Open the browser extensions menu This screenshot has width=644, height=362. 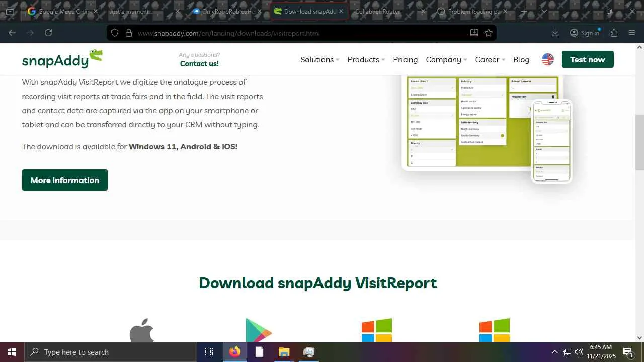(x=614, y=33)
